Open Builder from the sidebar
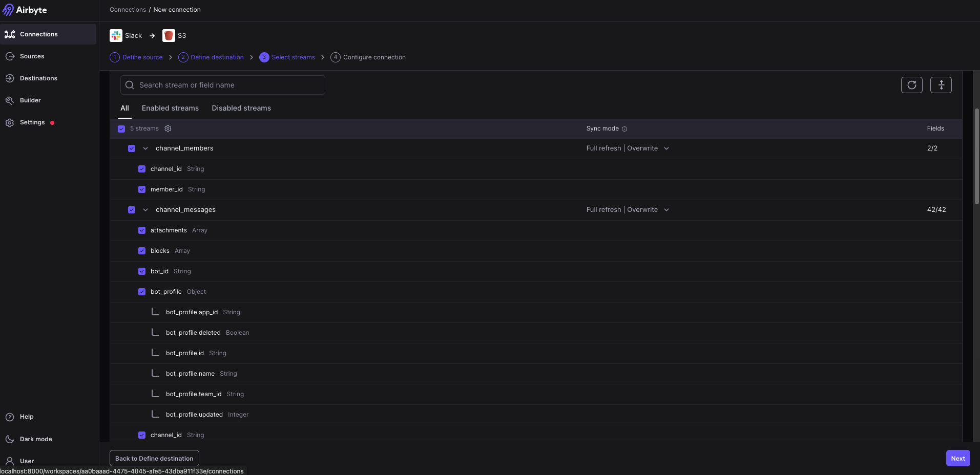The width and height of the screenshot is (980, 475). 30,100
